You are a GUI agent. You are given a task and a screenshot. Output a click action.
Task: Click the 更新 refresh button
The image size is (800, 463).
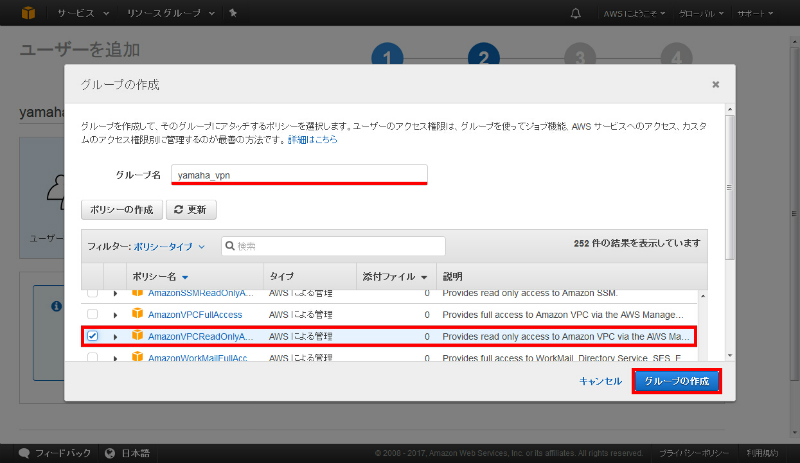pyautogui.click(x=191, y=210)
